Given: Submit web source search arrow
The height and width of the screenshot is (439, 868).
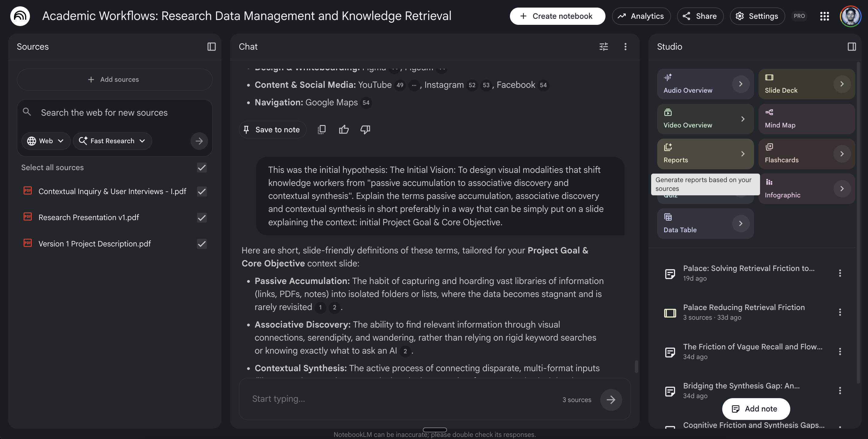Looking at the screenshot, I should (x=199, y=141).
